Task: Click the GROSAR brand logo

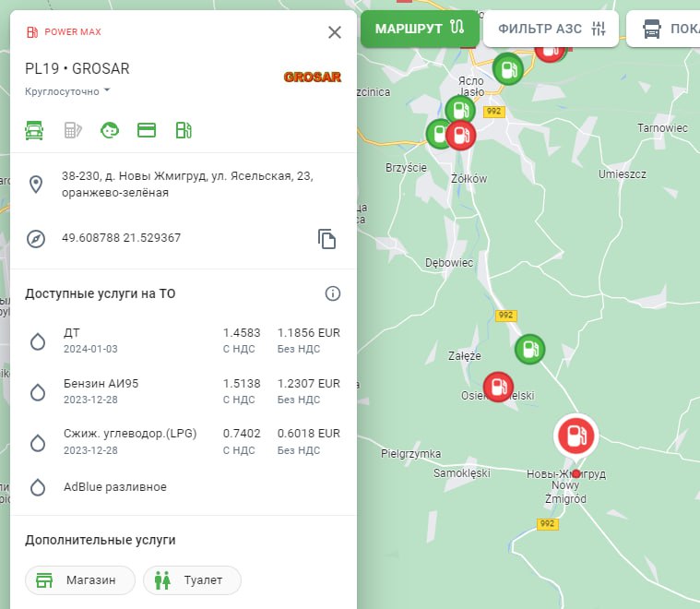Action: [x=312, y=77]
